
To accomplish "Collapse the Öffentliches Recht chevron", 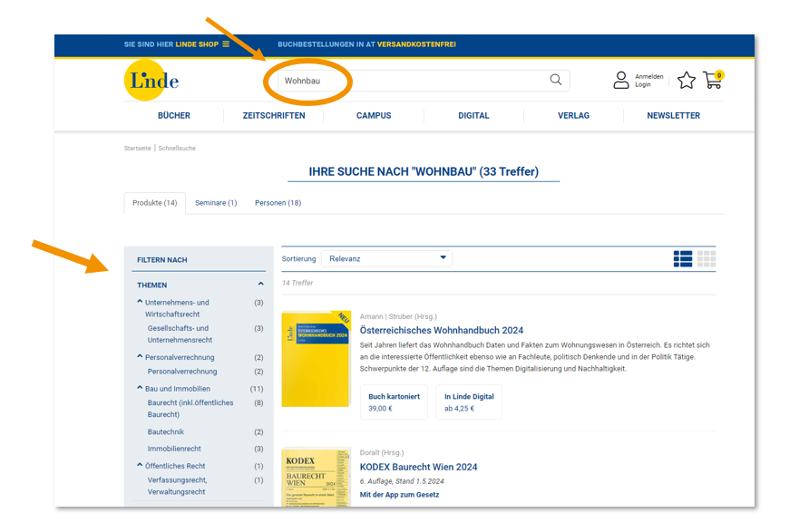I will tap(140, 465).
